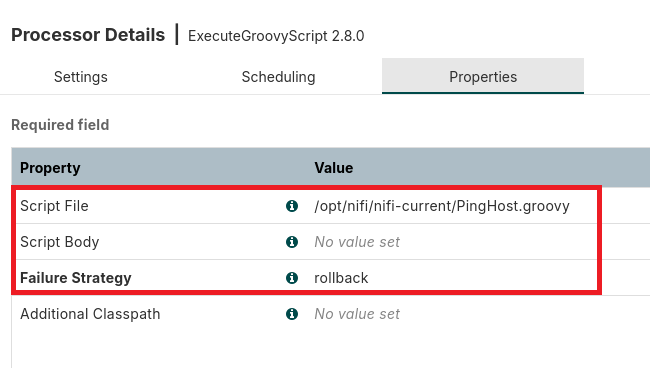Image resolution: width=650 pixels, height=368 pixels.
Task: Click the ExecuteGroovyScript 2.8.0 label
Action: [276, 36]
